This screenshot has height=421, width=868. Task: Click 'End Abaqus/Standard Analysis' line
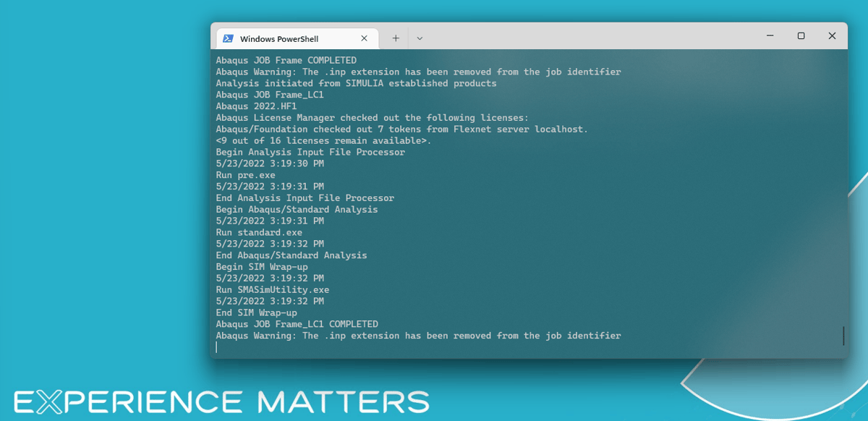click(292, 255)
